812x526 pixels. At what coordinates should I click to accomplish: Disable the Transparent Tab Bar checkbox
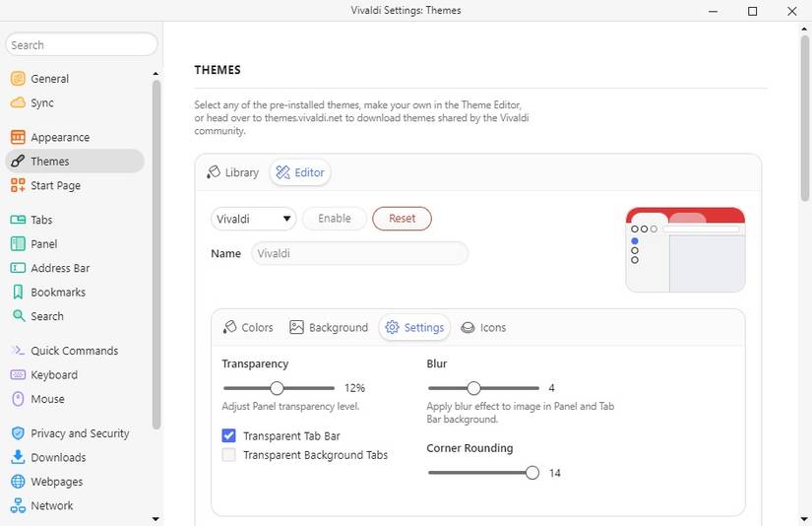click(x=228, y=435)
